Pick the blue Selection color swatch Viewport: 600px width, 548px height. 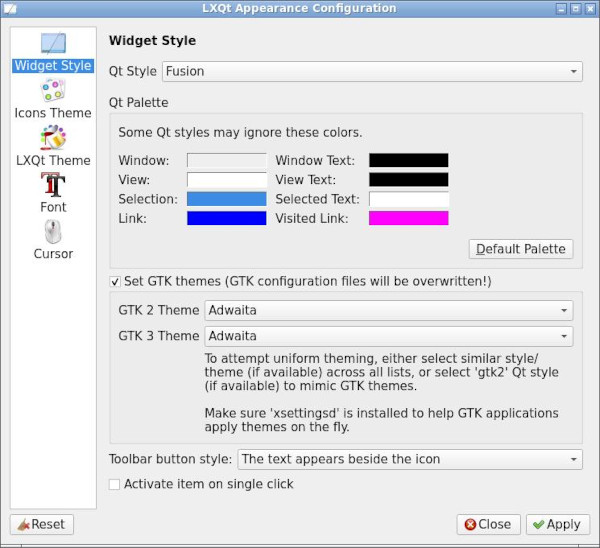tap(227, 199)
